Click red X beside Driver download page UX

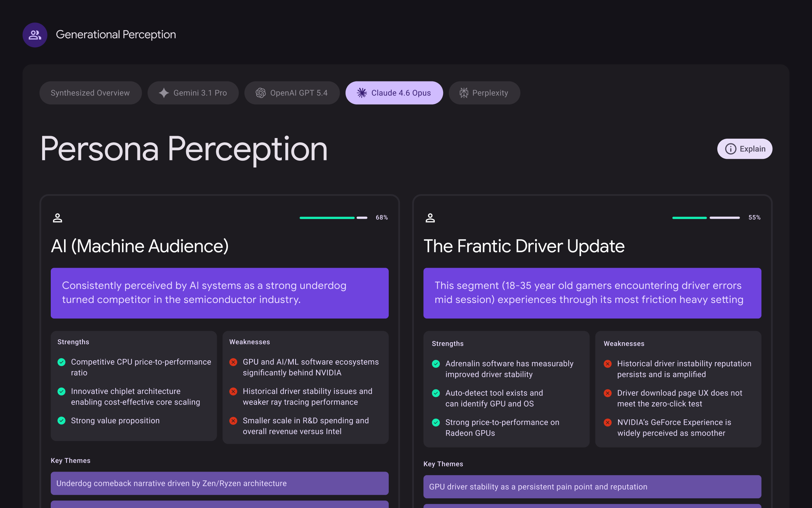pos(608,393)
